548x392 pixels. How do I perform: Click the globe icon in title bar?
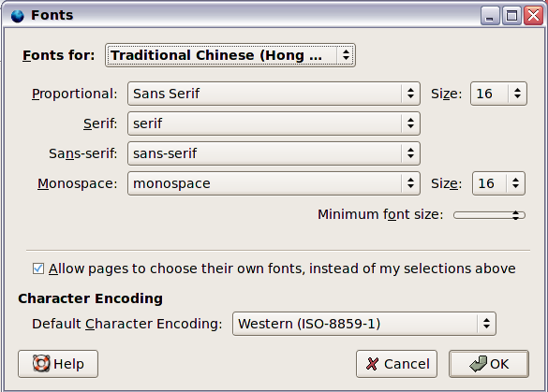[17, 16]
